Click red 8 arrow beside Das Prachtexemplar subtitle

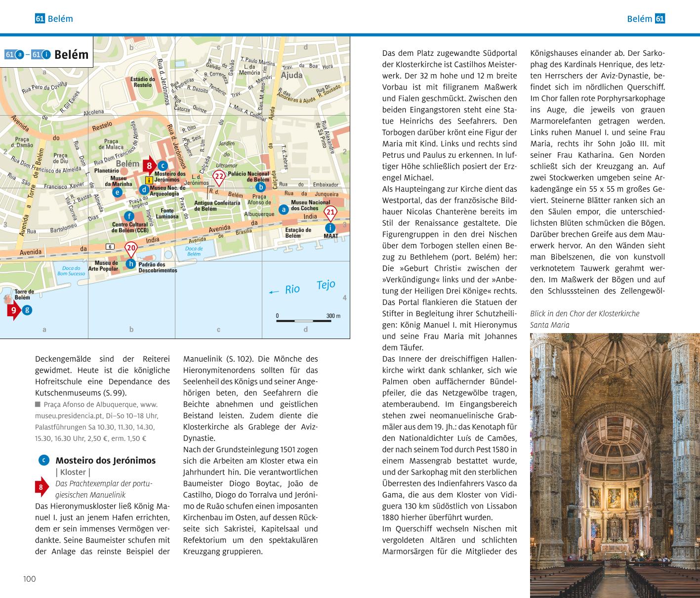41,488
